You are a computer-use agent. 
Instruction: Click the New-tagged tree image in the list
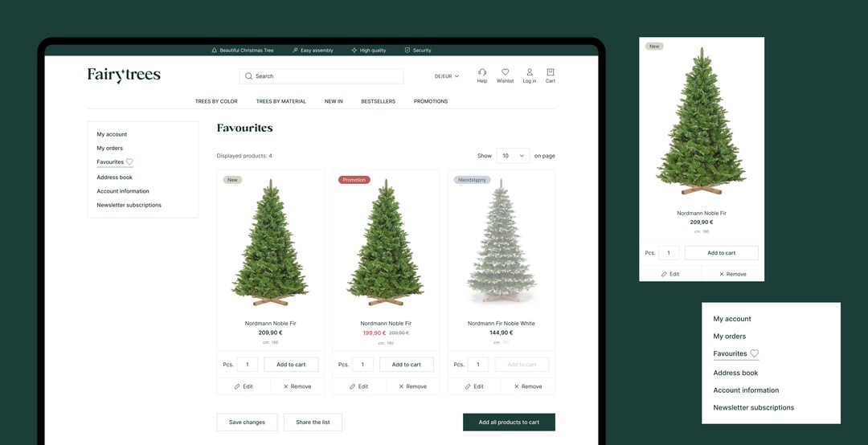(x=270, y=243)
